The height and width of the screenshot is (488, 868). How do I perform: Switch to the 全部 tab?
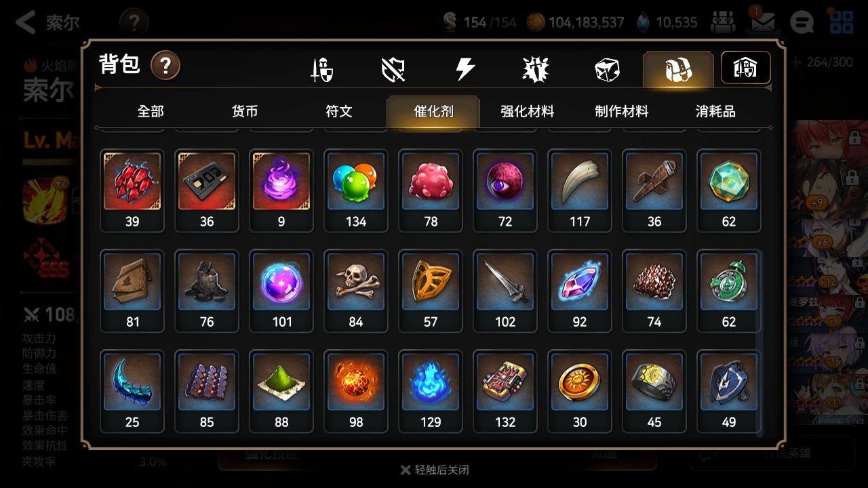click(151, 111)
